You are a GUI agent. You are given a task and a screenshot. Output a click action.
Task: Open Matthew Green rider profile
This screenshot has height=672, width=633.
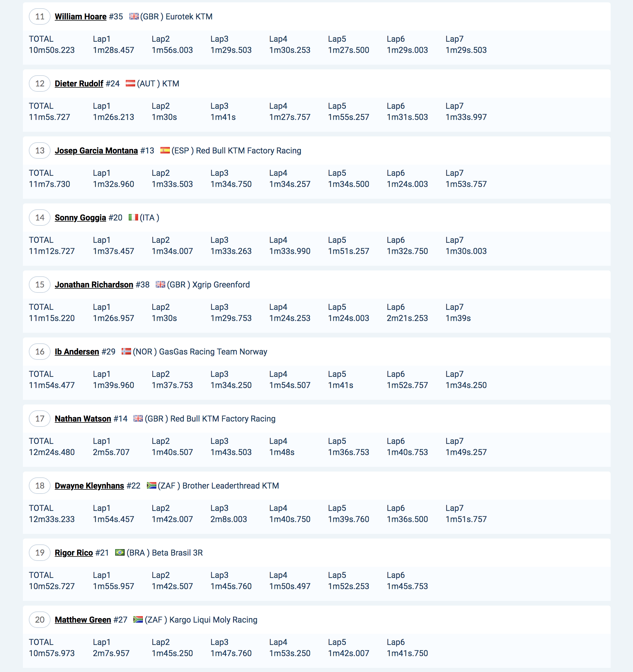[x=83, y=620]
